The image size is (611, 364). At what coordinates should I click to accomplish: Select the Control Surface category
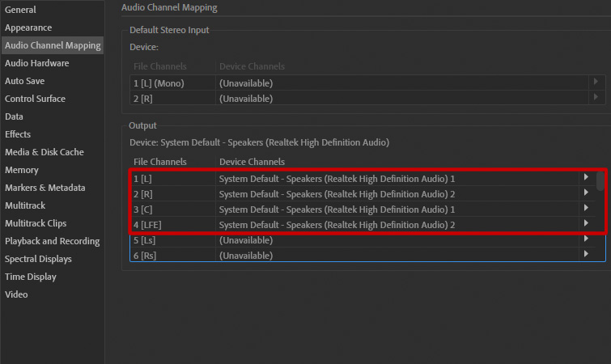coord(35,99)
